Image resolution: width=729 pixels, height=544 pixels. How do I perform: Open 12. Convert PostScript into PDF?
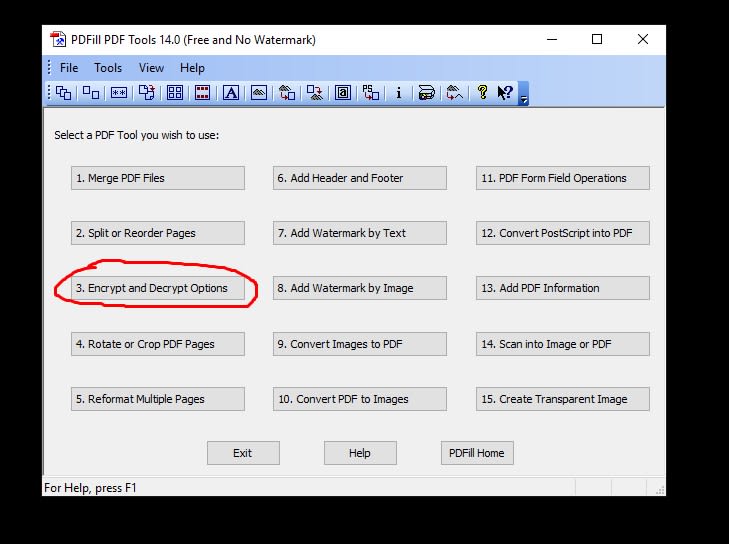click(x=563, y=233)
